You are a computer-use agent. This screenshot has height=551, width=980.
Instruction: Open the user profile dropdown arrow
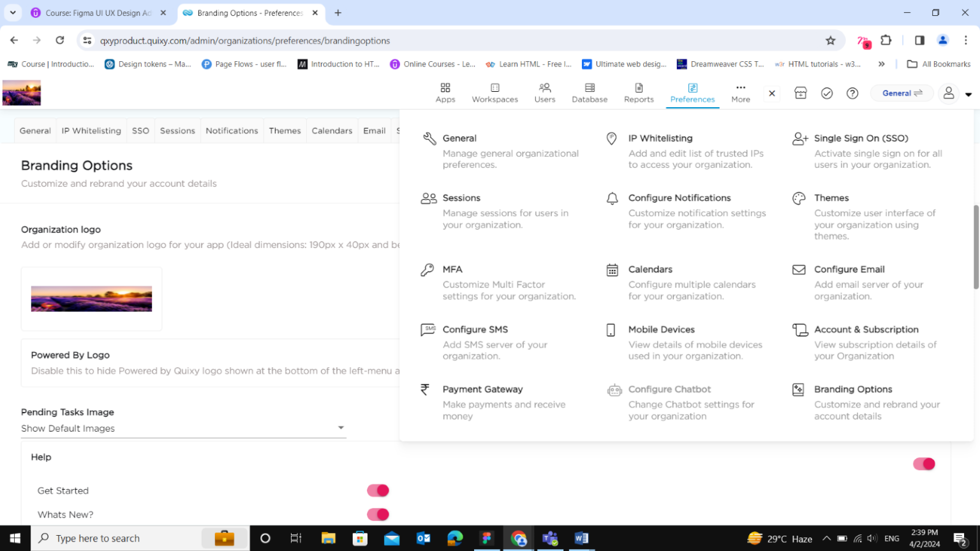pyautogui.click(x=969, y=94)
